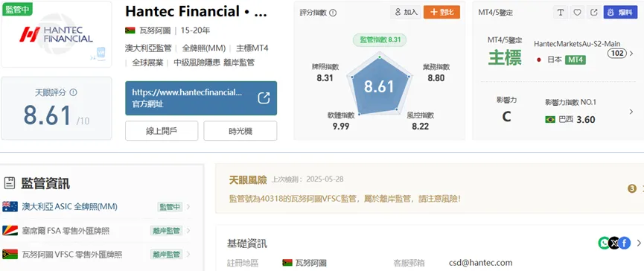The height and width of the screenshot is (271, 644).
Task: Click the 15-20年 text
Action: [195, 31]
